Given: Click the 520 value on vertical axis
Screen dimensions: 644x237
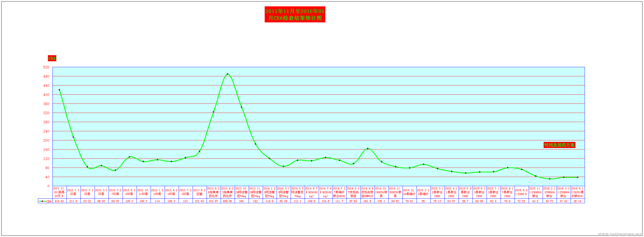Looking at the screenshot, I should tap(46, 67).
